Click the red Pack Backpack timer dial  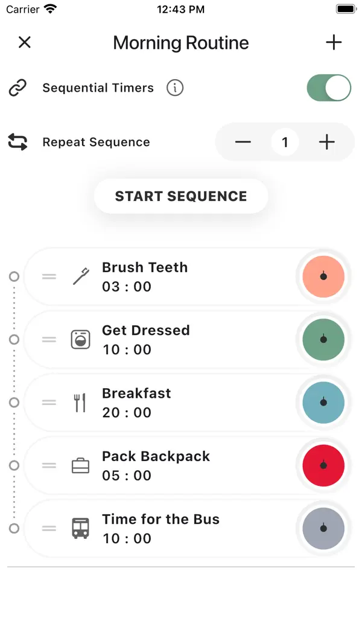coord(323,465)
